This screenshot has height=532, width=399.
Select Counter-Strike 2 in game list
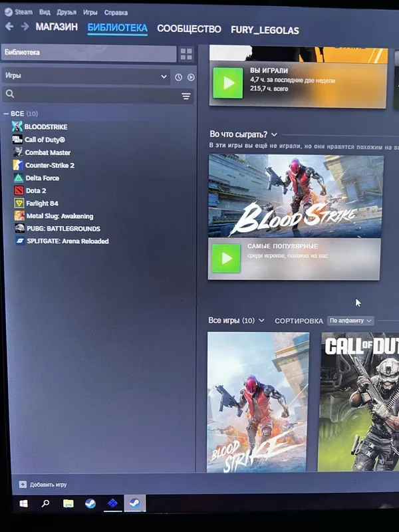click(49, 165)
